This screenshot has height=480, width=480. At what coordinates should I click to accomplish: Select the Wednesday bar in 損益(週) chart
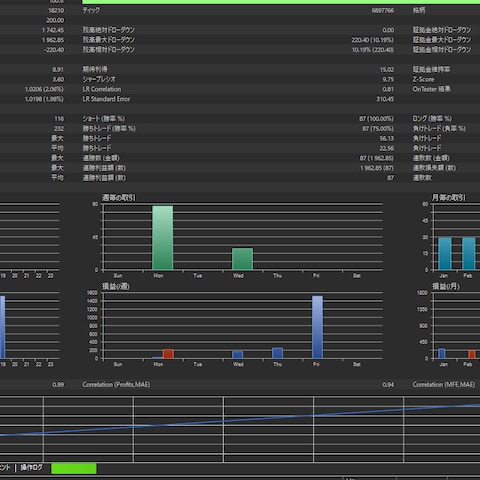237,355
